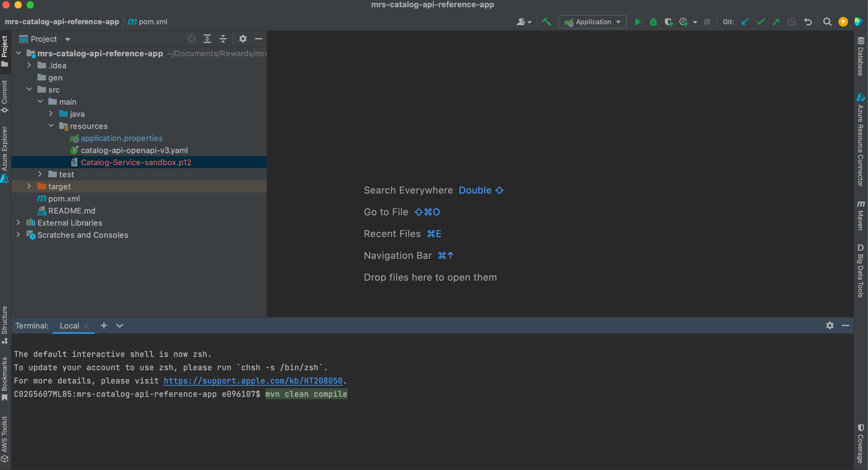
Task: Click the Build project hammer icon
Action: point(546,22)
